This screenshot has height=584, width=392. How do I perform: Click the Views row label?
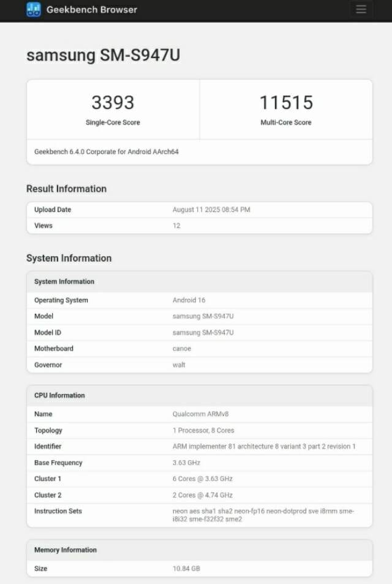(x=43, y=226)
